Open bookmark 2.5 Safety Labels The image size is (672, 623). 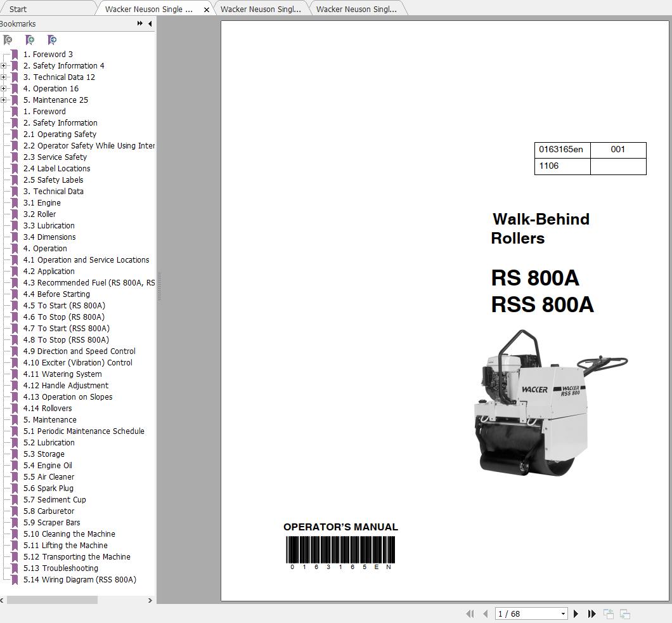coord(53,180)
